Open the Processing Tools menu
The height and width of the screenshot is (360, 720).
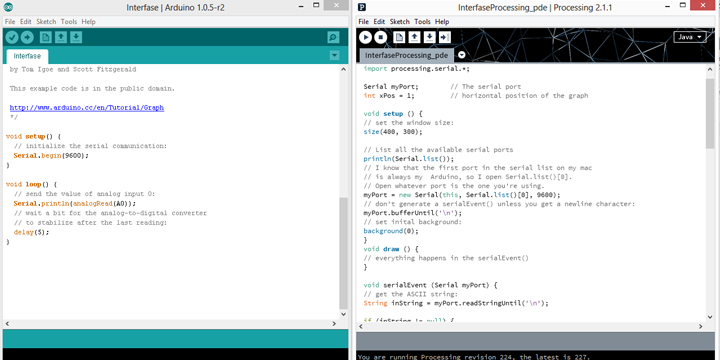pyautogui.click(x=422, y=22)
